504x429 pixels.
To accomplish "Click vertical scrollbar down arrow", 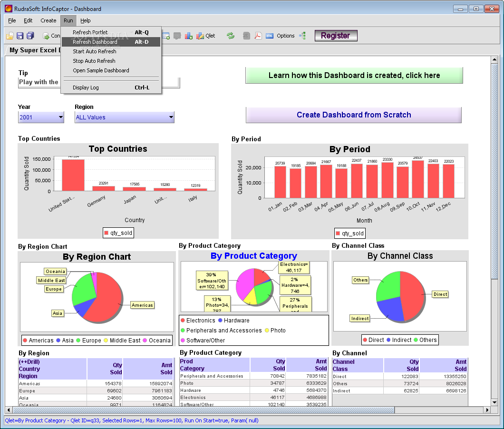I will tap(494, 402).
